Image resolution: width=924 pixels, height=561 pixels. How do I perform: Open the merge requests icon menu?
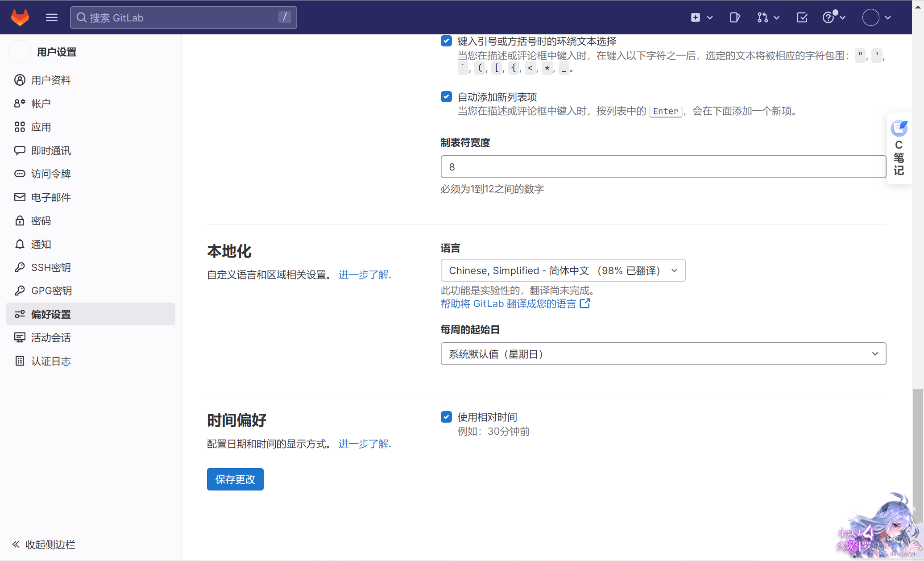pyautogui.click(x=768, y=17)
